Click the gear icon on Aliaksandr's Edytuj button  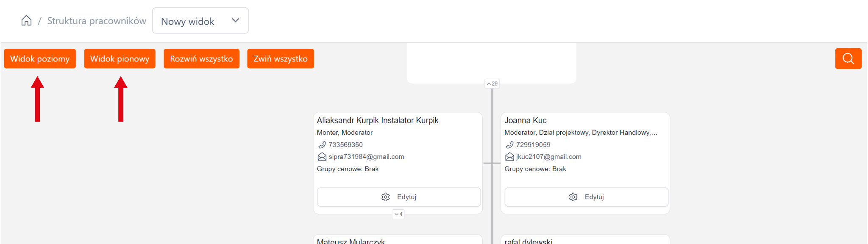pyautogui.click(x=385, y=197)
